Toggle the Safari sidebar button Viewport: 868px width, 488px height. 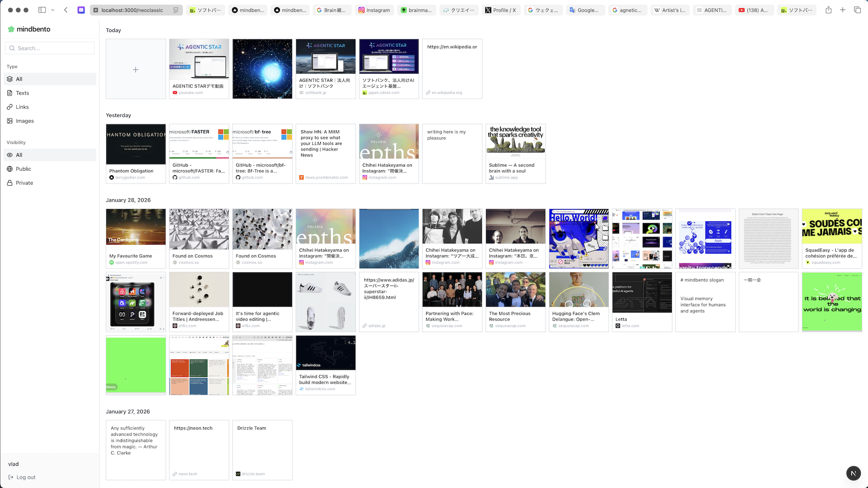42,10
